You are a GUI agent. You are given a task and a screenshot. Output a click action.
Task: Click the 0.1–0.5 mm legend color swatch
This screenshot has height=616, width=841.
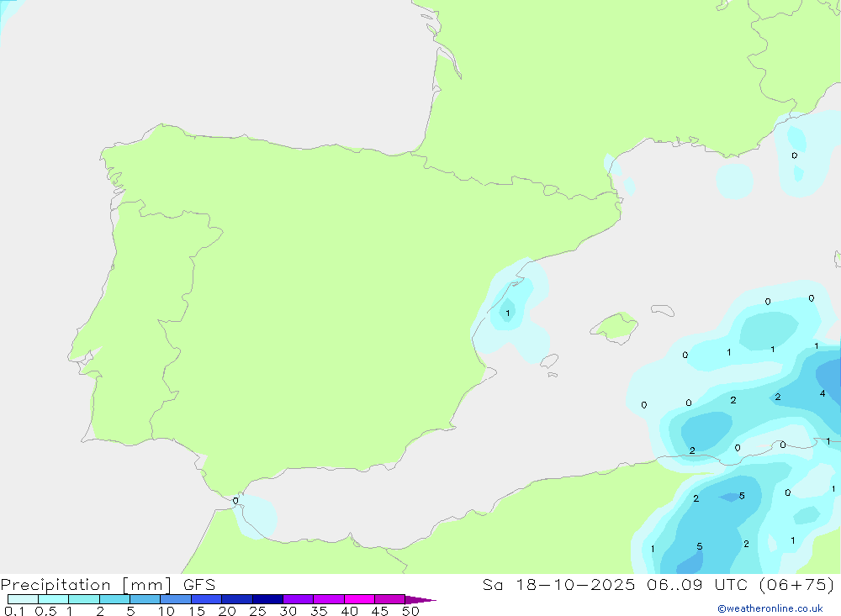pos(23,599)
